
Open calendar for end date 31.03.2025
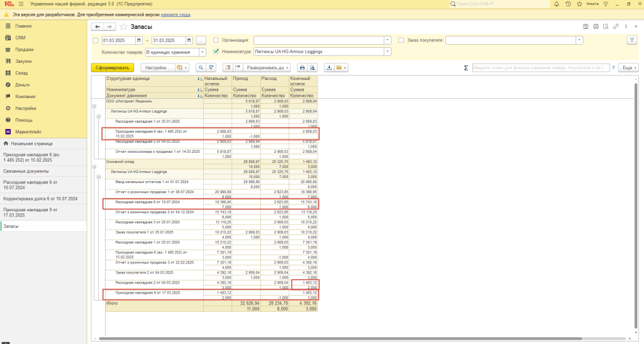[189, 40]
